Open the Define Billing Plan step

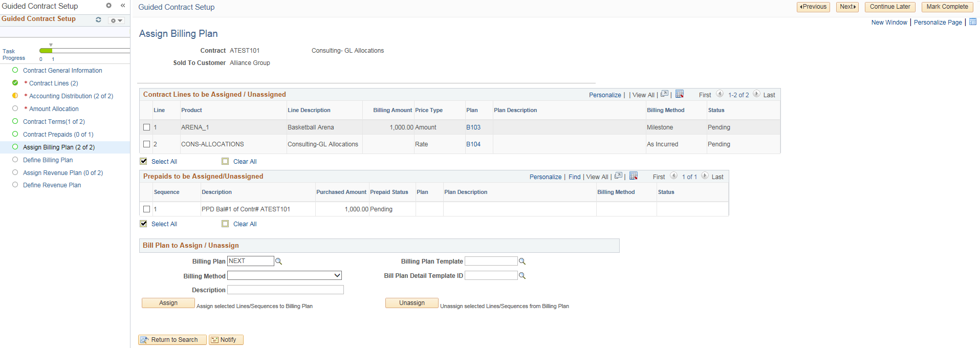point(48,160)
